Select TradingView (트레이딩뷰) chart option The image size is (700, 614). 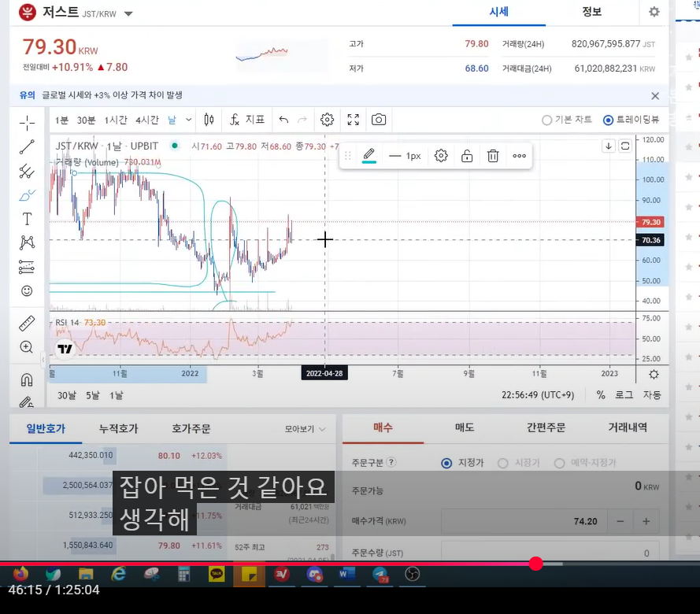[631, 120]
